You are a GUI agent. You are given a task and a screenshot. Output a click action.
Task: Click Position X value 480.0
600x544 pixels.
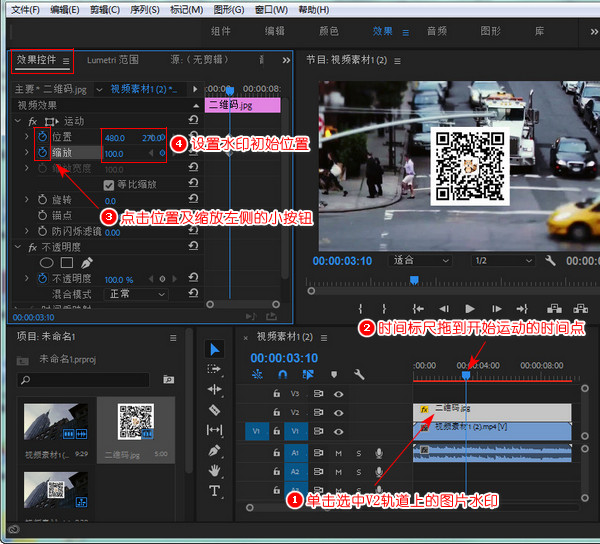(x=115, y=138)
